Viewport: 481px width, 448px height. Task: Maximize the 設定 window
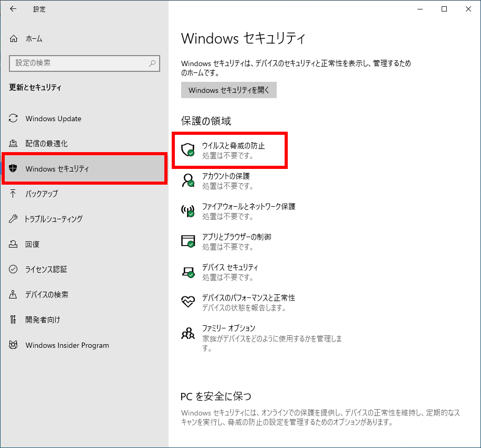(x=444, y=9)
